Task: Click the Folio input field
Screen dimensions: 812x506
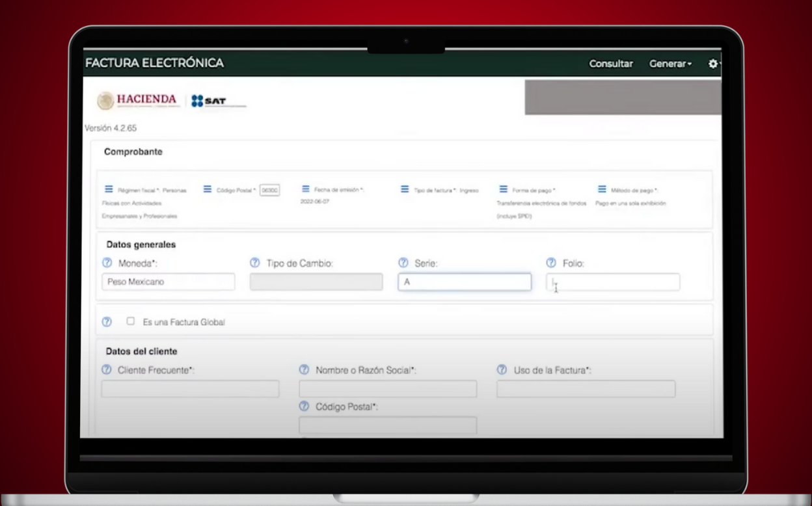Action: click(x=613, y=282)
